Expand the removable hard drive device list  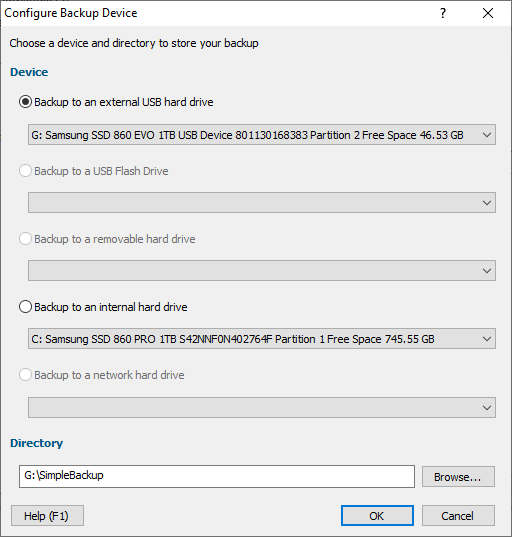262,271
